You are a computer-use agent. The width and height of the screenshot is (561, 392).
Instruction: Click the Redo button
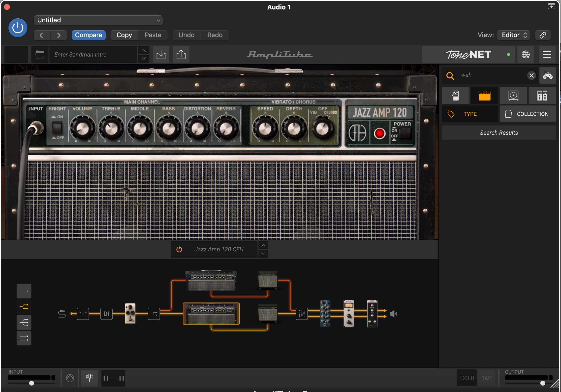tap(215, 35)
